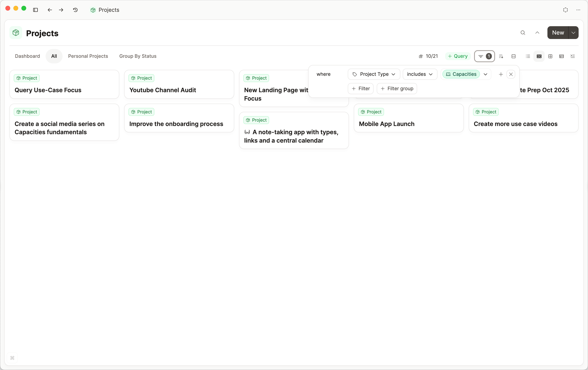Viewport: 588px width, 370px height.
Task: Click the sort icon in the toolbar
Action: [501, 56]
